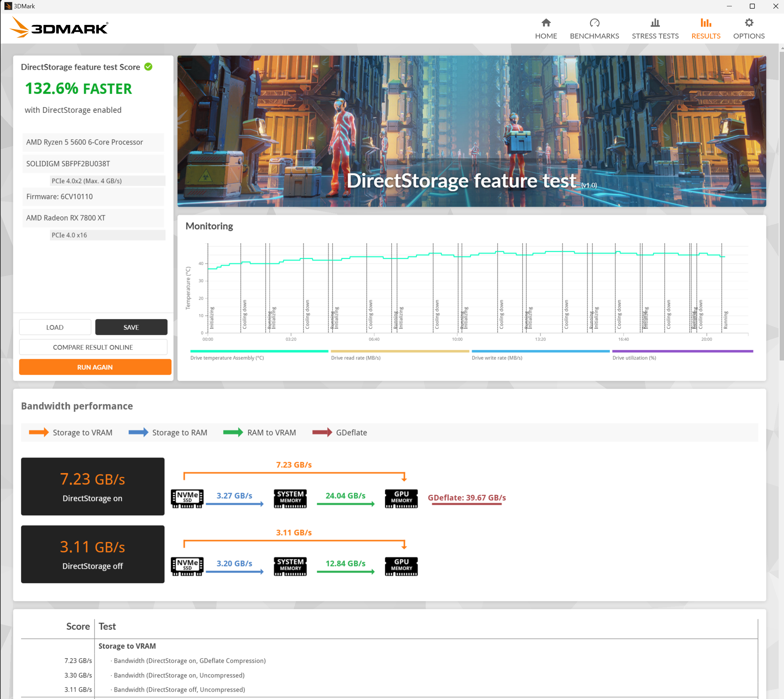Screen dimensions: 784x699
Task: Click the Home house icon
Action: tap(546, 23)
